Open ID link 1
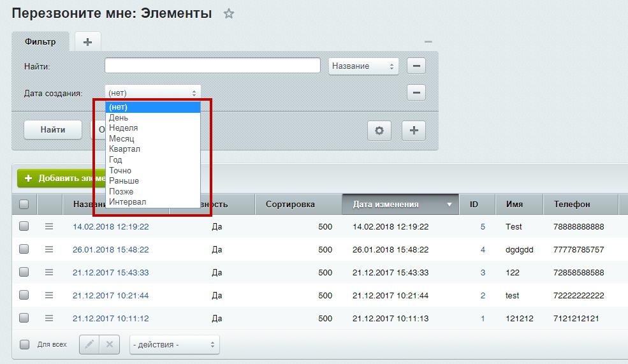This screenshot has width=628, height=364. point(483,318)
